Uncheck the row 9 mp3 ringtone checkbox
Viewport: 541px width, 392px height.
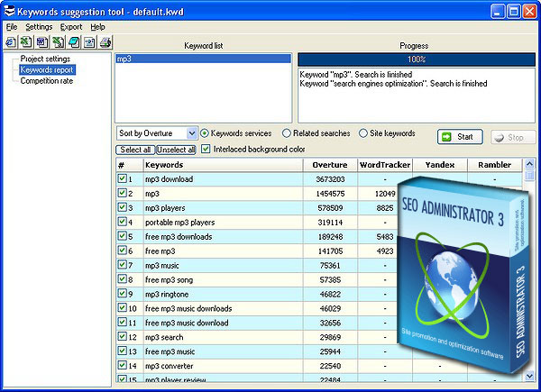[x=122, y=294]
